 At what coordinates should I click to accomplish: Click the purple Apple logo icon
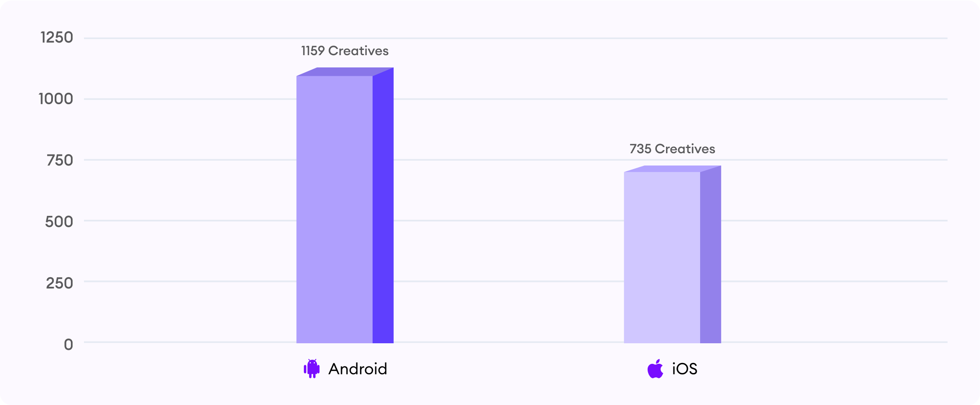[655, 369]
